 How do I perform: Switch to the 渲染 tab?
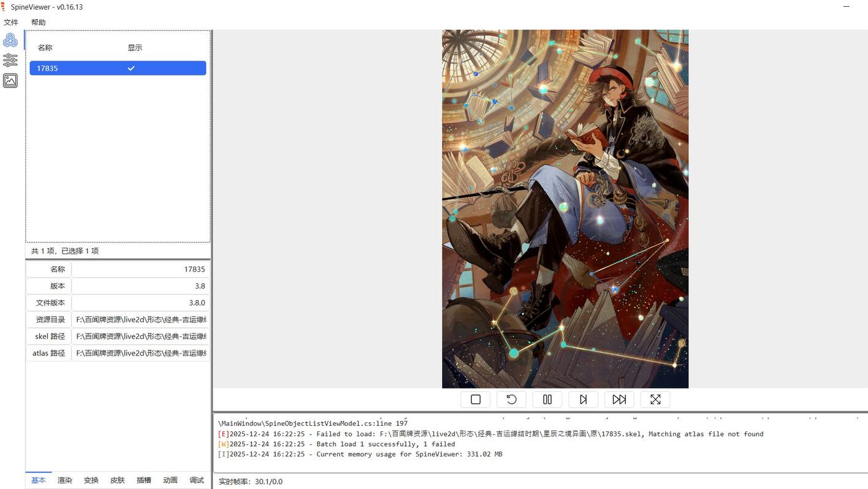(x=65, y=480)
